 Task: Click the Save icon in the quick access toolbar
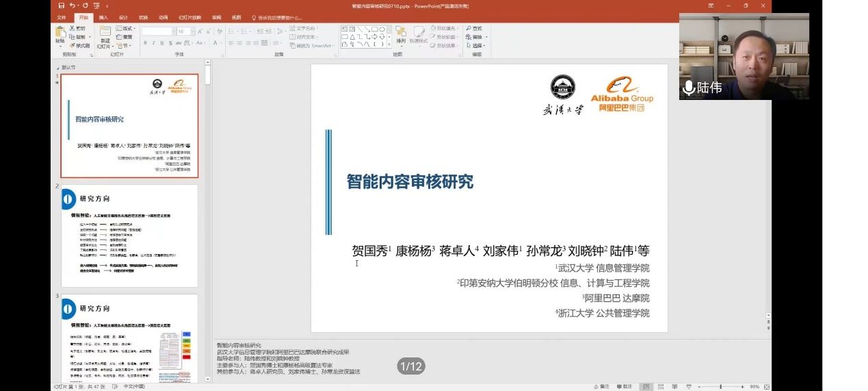(62, 5)
